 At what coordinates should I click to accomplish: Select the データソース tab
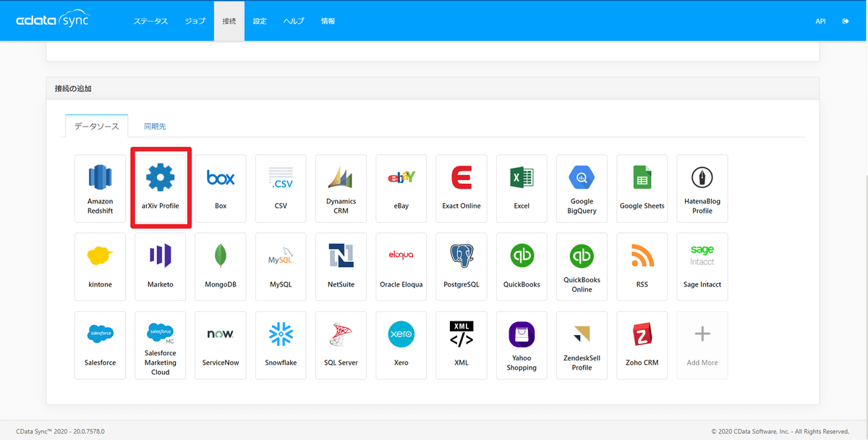(97, 126)
